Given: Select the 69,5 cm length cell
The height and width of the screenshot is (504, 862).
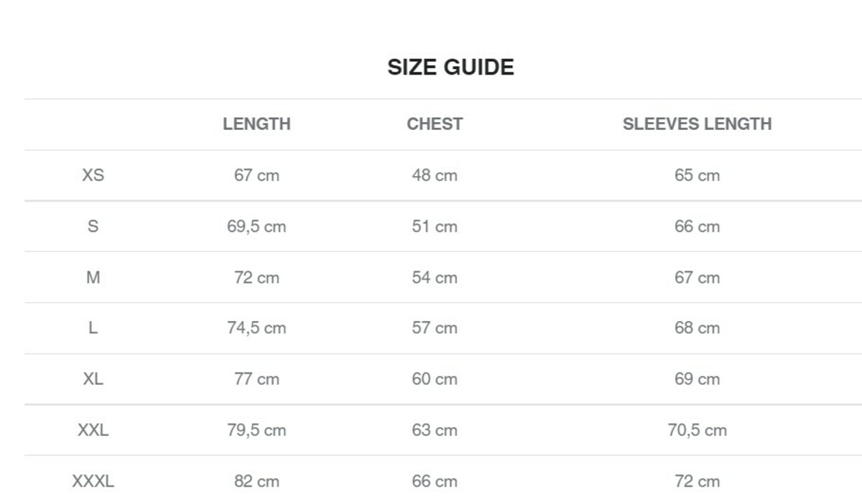Looking at the screenshot, I should click(x=256, y=226).
